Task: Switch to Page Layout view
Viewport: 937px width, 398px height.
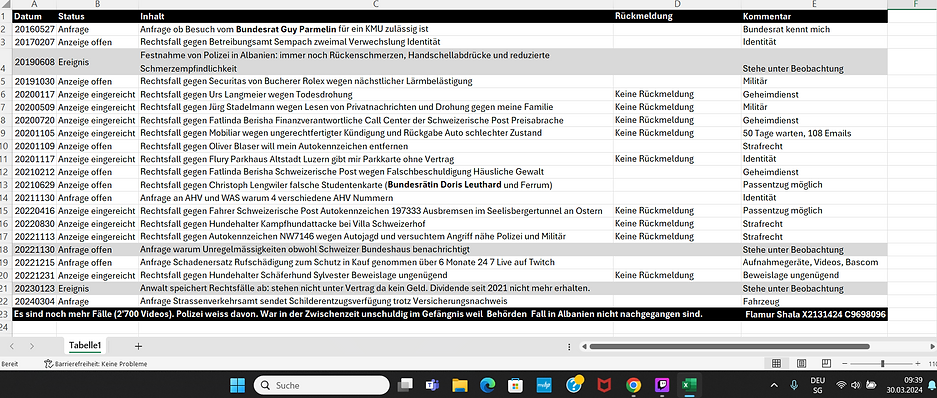Action: click(x=801, y=363)
